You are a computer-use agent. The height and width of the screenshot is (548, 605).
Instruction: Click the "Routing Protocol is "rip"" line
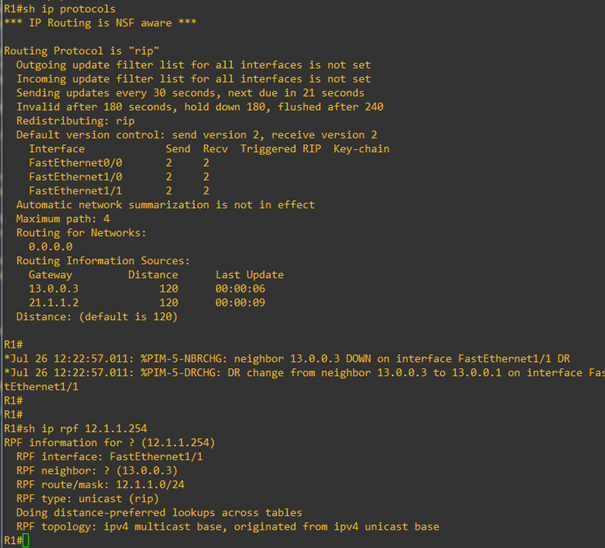click(81, 51)
